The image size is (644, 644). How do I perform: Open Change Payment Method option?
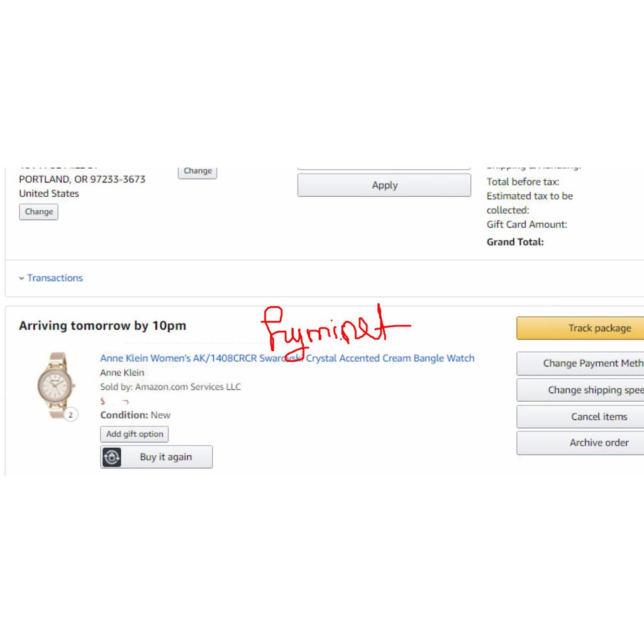[x=580, y=364]
